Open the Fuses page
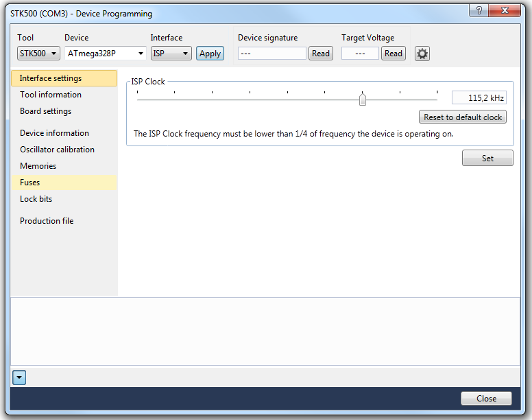532x420 pixels. pyautogui.click(x=30, y=183)
